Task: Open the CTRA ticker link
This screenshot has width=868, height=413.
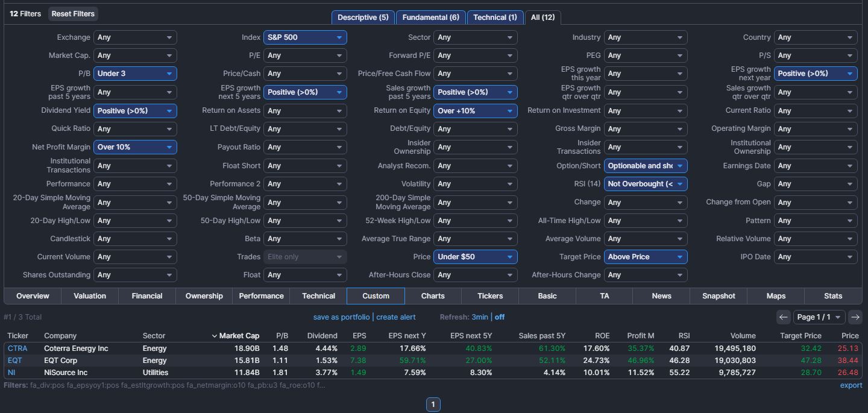Action: 17,348
